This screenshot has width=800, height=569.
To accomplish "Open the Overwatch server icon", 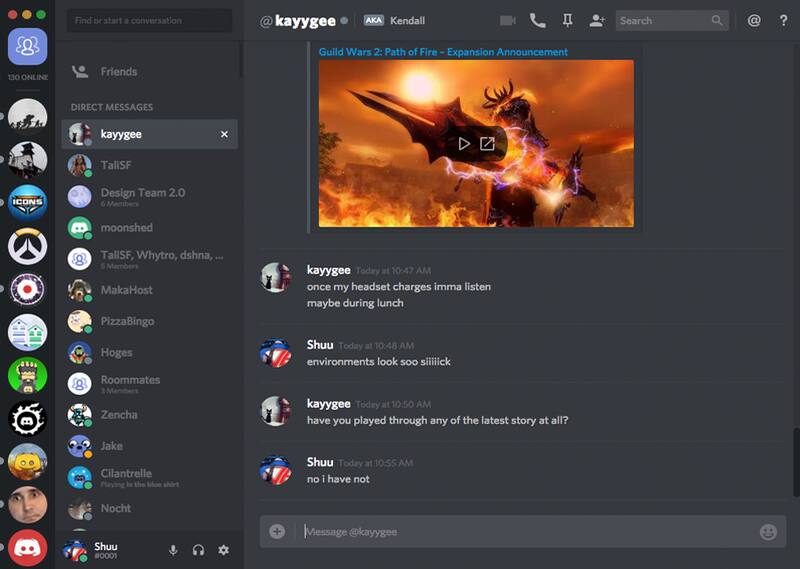I will coord(27,246).
